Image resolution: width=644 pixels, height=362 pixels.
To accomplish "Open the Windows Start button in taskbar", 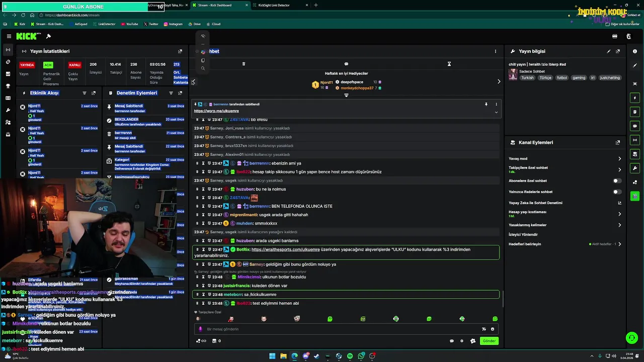I will (x=272, y=356).
